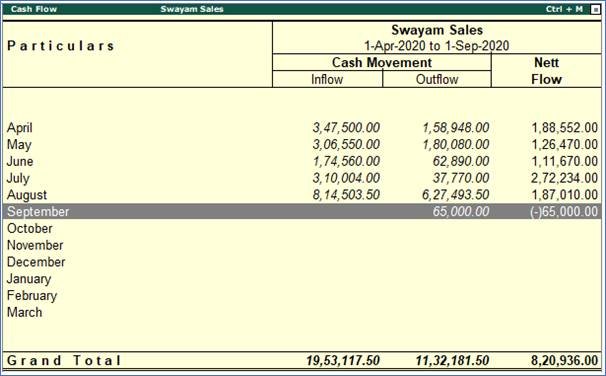Click July outflow 37,770.00
Viewport: 606px width, 376px height.
[x=461, y=178]
